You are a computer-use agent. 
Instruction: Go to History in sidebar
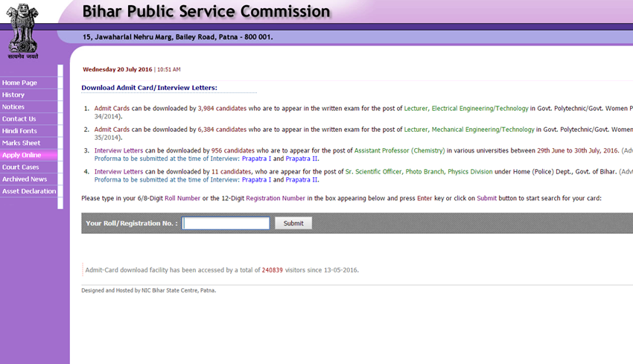tap(13, 95)
